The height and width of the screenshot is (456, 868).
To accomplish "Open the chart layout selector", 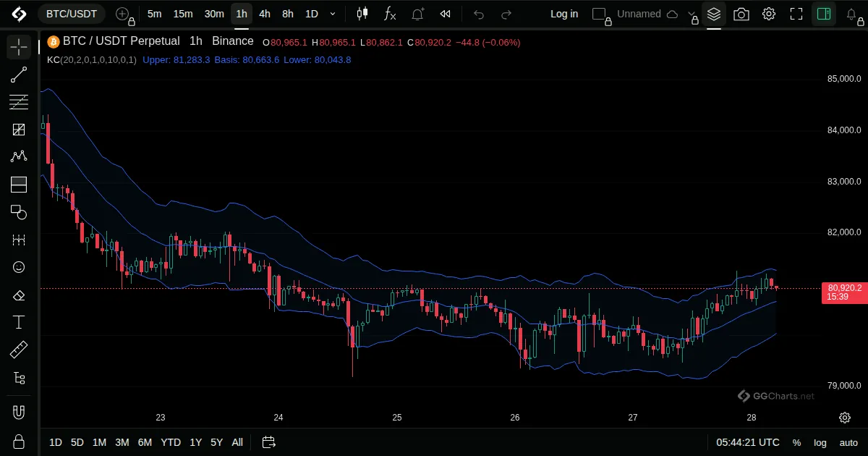I will [600, 14].
